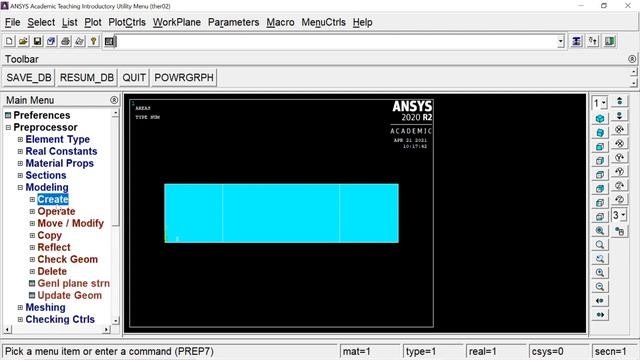The width and height of the screenshot is (640, 360).
Task: Click the New Analysis icon
Action: [x=9, y=41]
